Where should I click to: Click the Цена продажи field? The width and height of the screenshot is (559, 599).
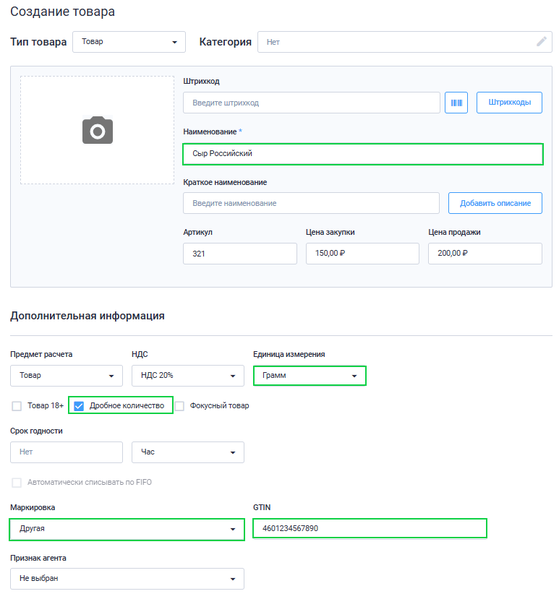click(x=485, y=254)
